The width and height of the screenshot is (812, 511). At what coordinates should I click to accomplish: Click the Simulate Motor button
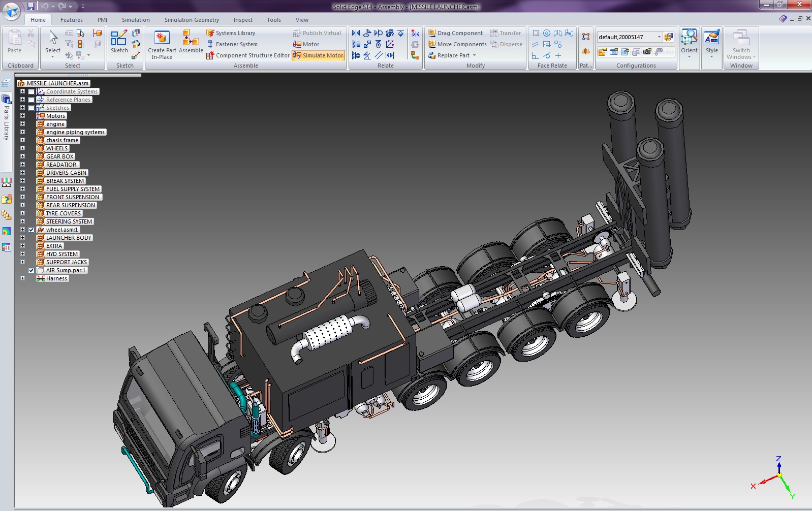(x=319, y=55)
